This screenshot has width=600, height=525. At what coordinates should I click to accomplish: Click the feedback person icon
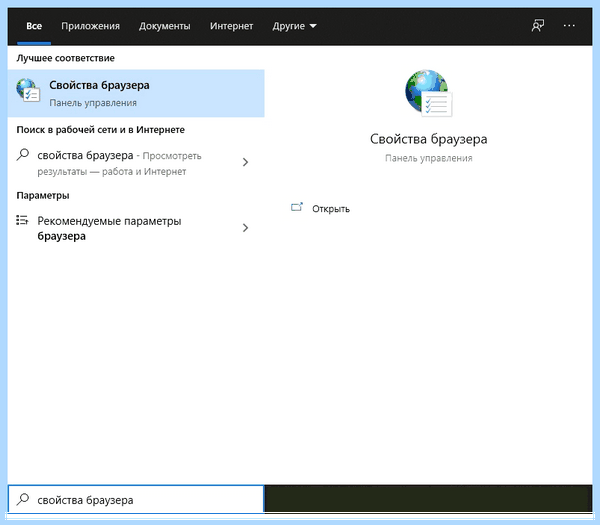tap(538, 26)
